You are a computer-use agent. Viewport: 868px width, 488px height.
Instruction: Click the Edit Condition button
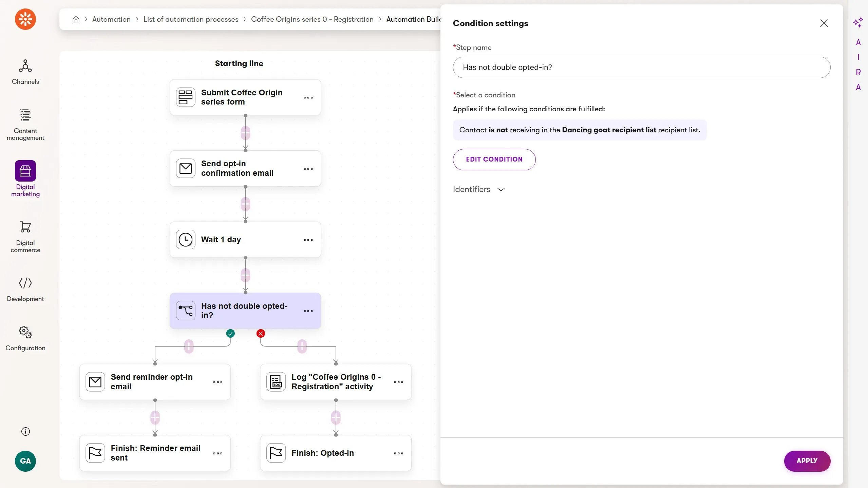click(494, 159)
